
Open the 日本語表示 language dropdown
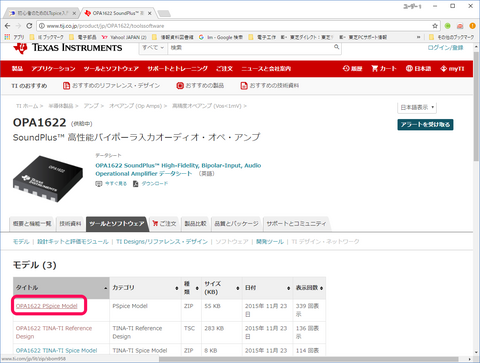pos(417,107)
